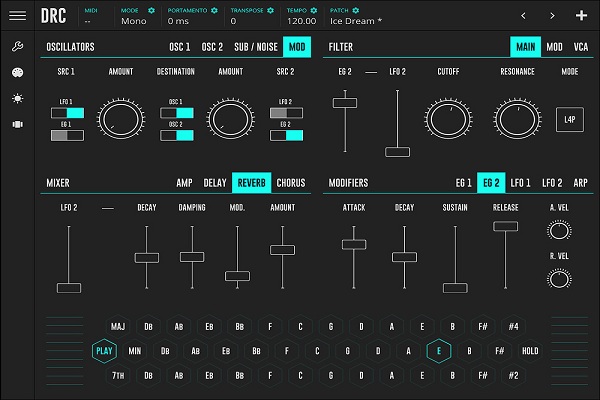Switch to the SUB / NOISE oscillator tab
Viewport: 600px width, 400px height.
pyautogui.click(x=254, y=47)
